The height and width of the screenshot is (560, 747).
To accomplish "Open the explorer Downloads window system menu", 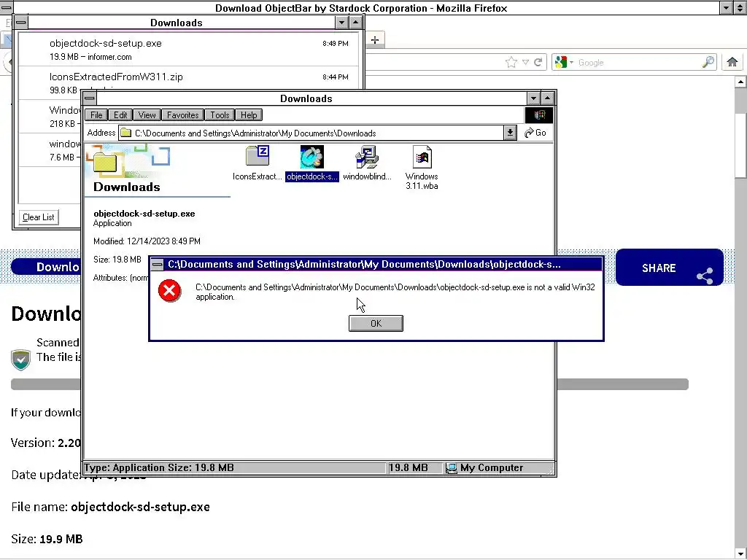I will pyautogui.click(x=90, y=98).
